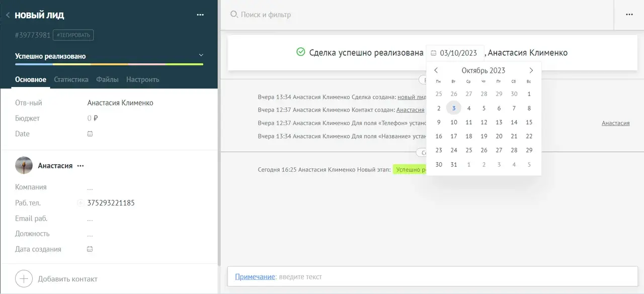
Task: Select October 31 in the calendar
Action: [454, 164]
